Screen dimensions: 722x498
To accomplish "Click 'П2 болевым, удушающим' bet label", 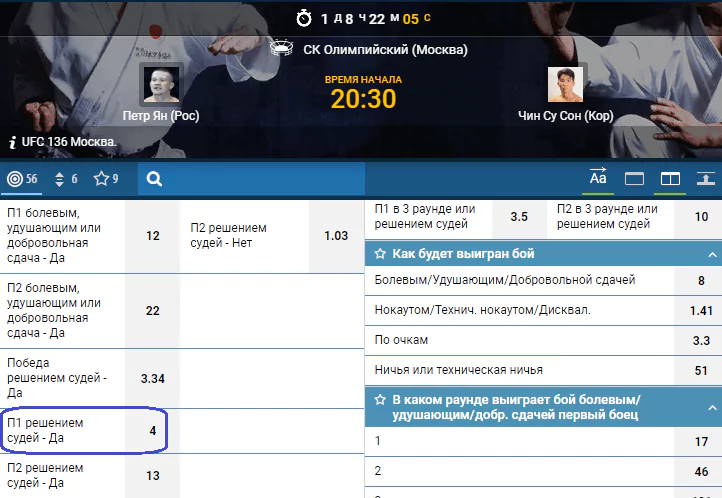I will [x=54, y=310].
